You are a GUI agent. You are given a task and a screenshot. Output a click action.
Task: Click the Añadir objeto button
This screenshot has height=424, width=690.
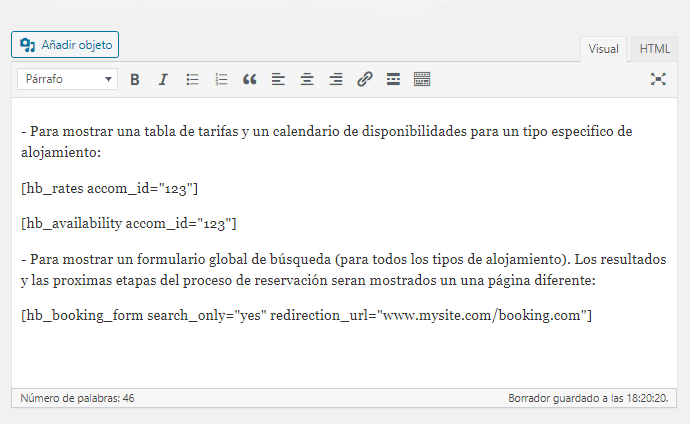click(x=65, y=45)
